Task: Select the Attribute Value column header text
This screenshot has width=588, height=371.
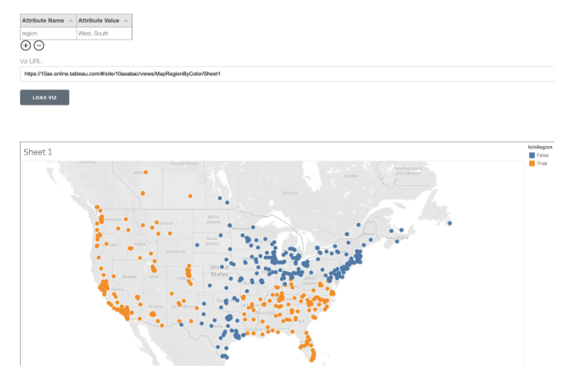Action: pyautogui.click(x=99, y=21)
